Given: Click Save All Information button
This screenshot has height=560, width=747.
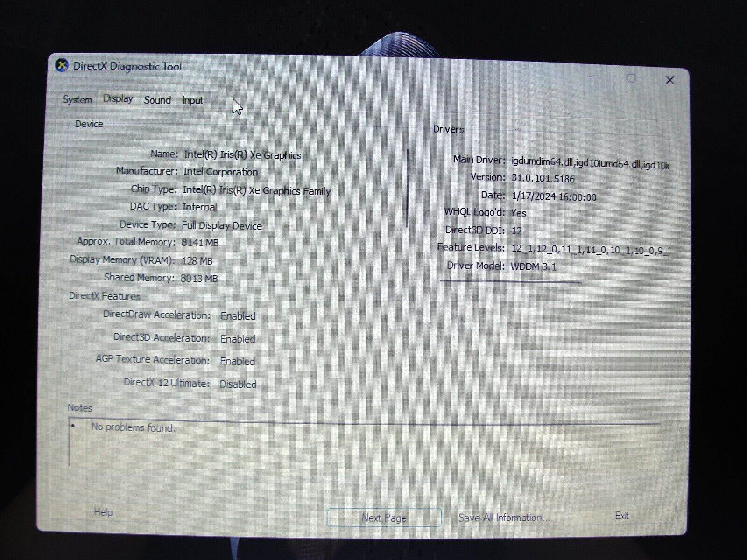Looking at the screenshot, I should tap(504, 518).
